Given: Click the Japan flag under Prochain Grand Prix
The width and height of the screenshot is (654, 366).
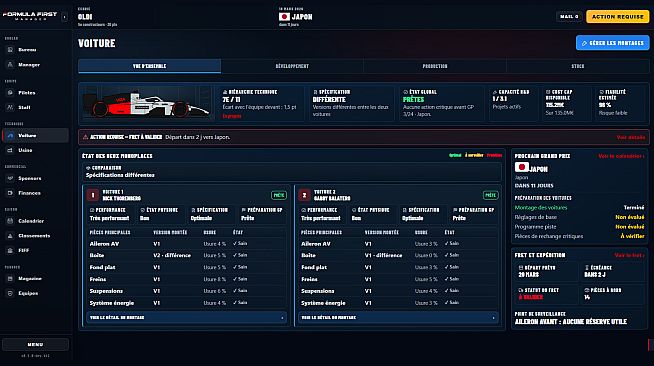Looking at the screenshot, I should point(522,167).
